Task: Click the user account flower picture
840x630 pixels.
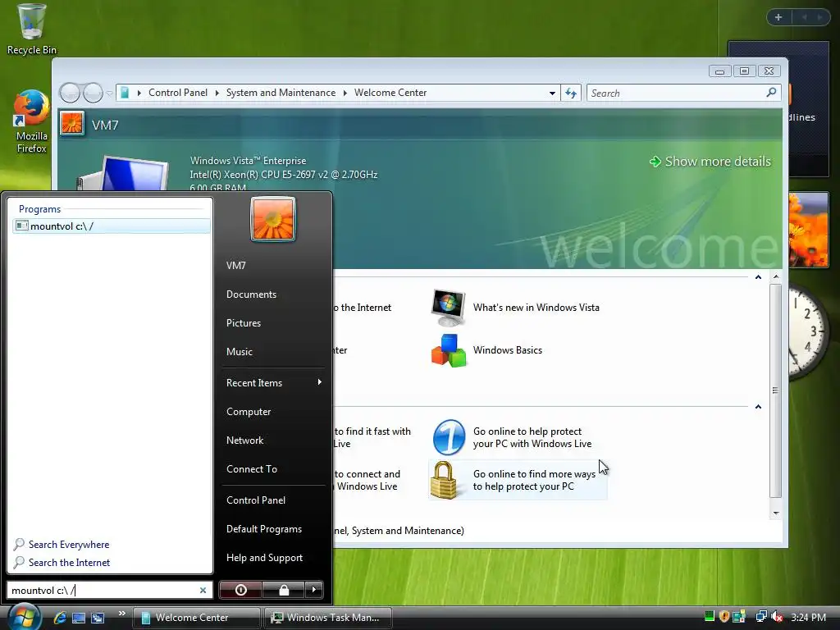Action: (x=273, y=218)
